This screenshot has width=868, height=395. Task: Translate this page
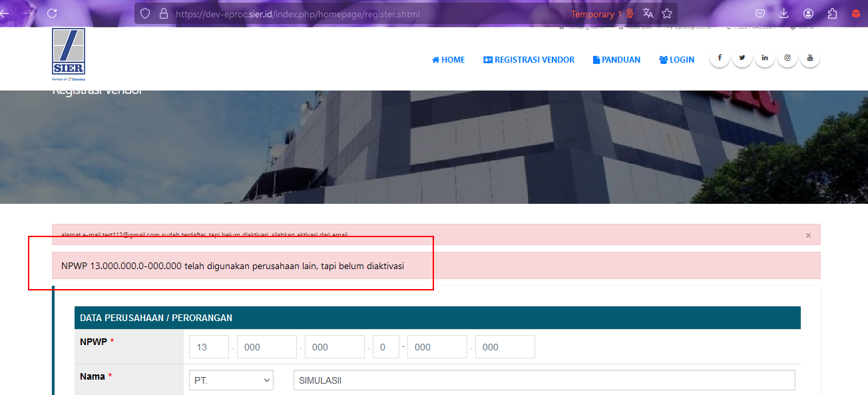(x=648, y=13)
